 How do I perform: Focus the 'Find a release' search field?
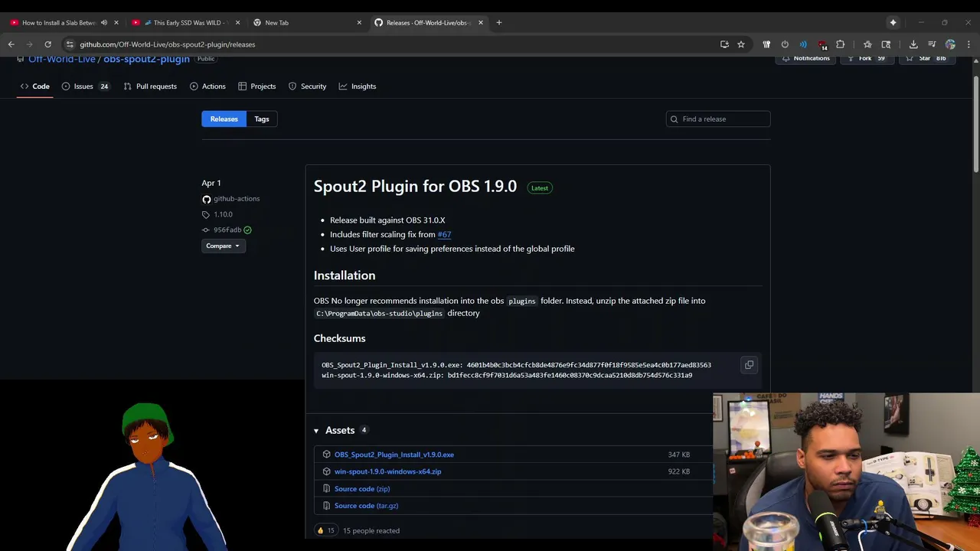tap(718, 119)
